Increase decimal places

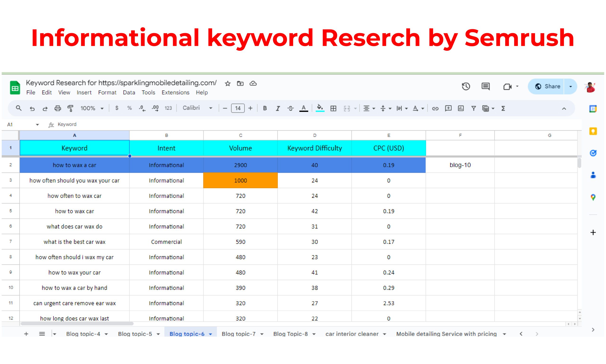[x=155, y=108]
